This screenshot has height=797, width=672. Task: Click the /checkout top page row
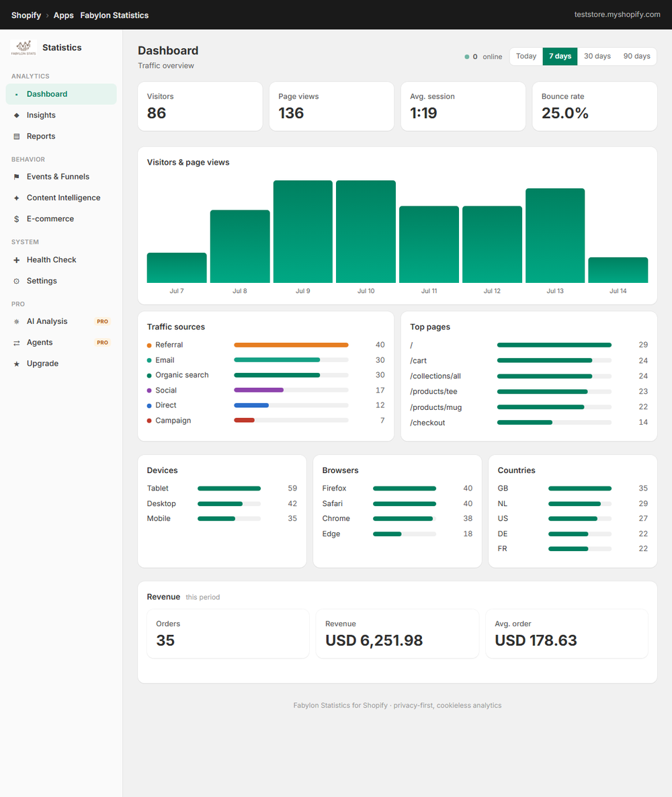[529, 423]
